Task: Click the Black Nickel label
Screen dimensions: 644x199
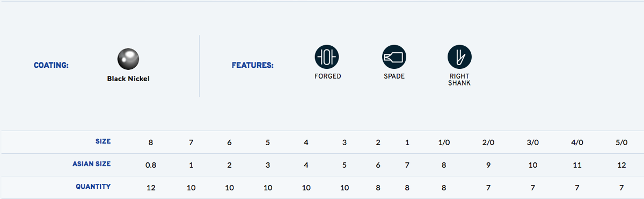Action: coord(128,79)
